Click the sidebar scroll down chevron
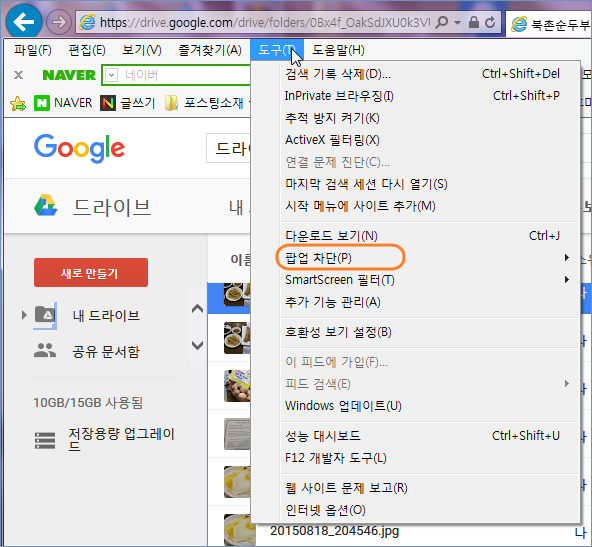The image size is (592, 547). 197,345
